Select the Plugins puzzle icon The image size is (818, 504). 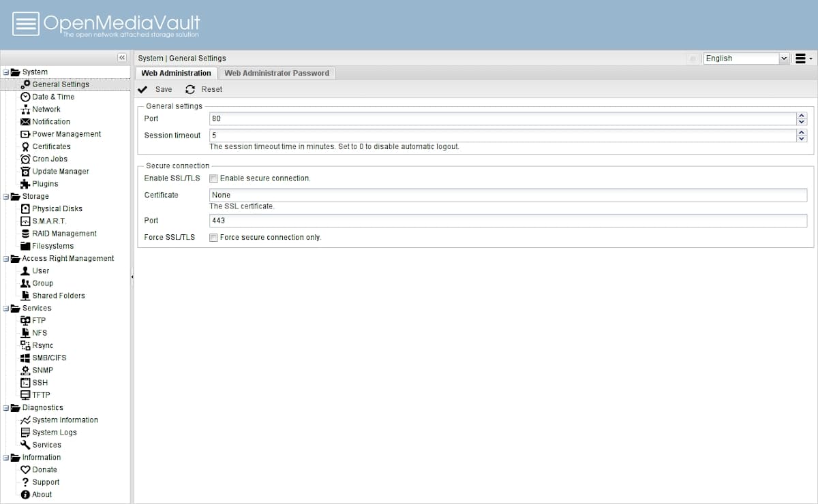26,184
